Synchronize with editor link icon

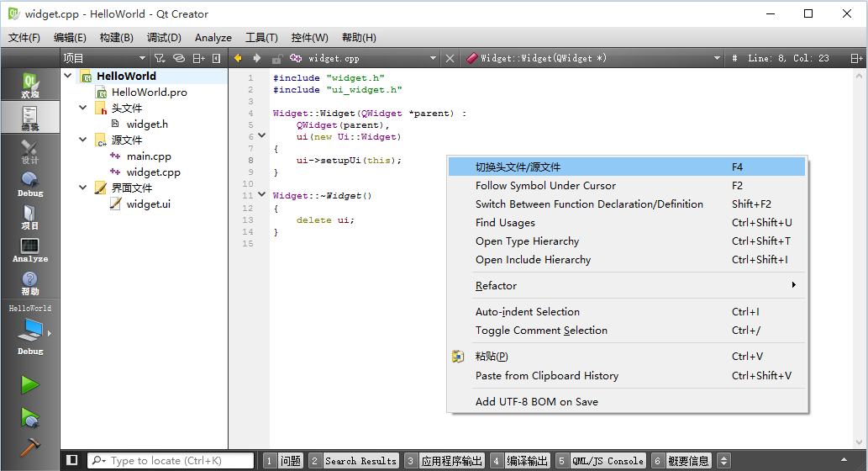click(x=178, y=58)
